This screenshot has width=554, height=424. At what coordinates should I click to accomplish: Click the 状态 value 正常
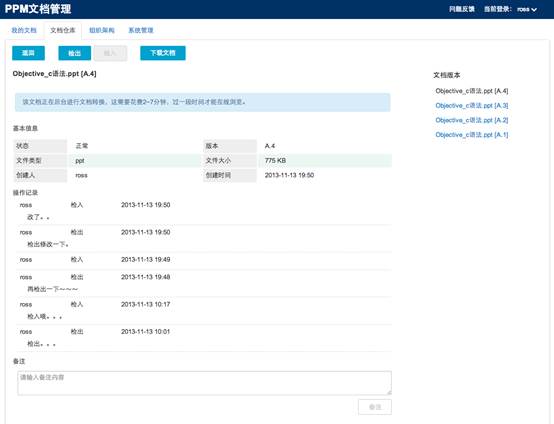point(82,146)
